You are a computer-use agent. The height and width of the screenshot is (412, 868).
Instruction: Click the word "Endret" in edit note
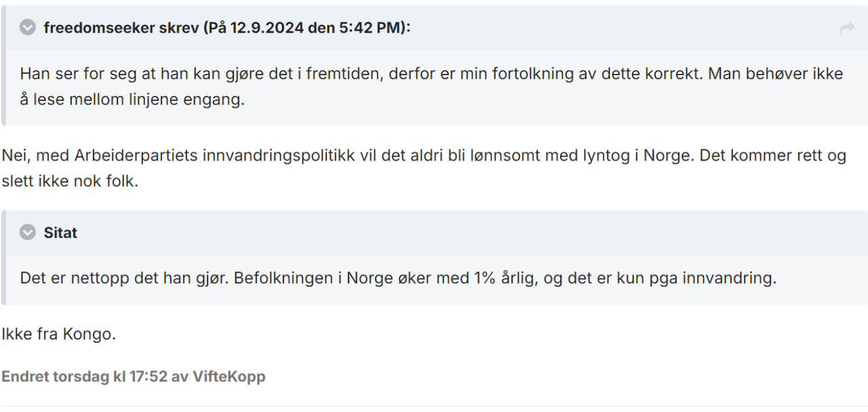[26, 377]
